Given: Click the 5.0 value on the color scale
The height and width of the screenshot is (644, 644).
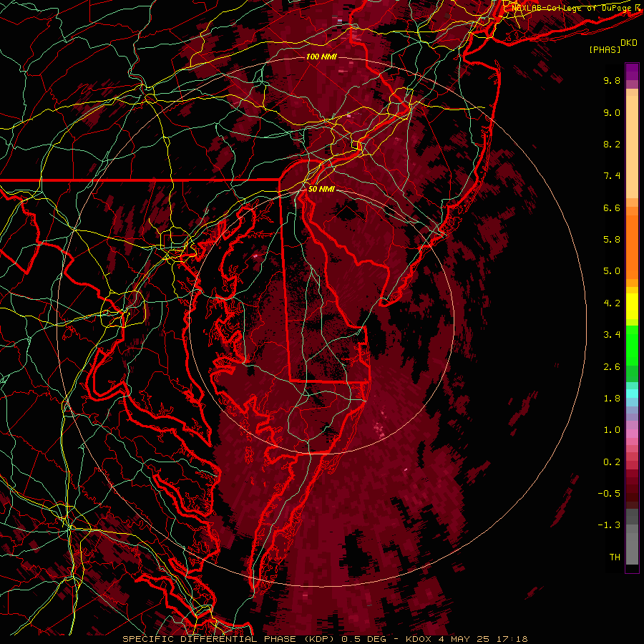Looking at the screenshot, I should (x=612, y=271).
